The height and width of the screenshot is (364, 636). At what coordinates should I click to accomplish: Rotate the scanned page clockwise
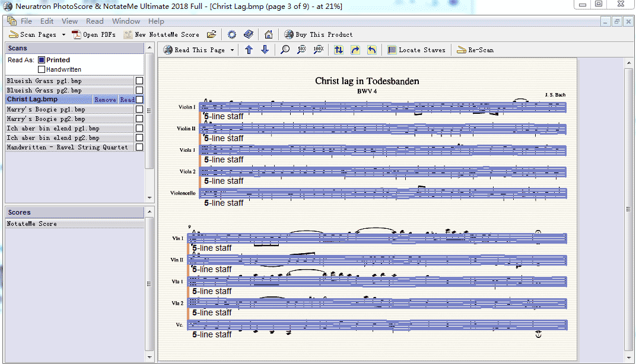(x=355, y=50)
